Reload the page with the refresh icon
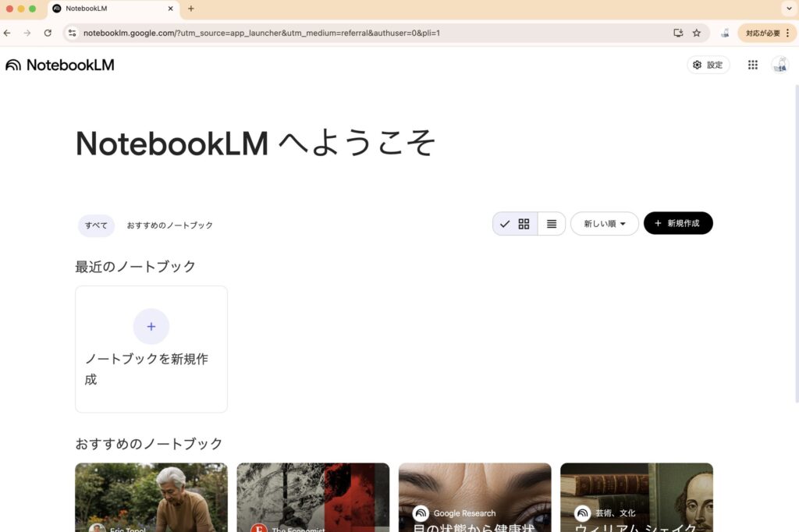799x532 pixels. 48,33
